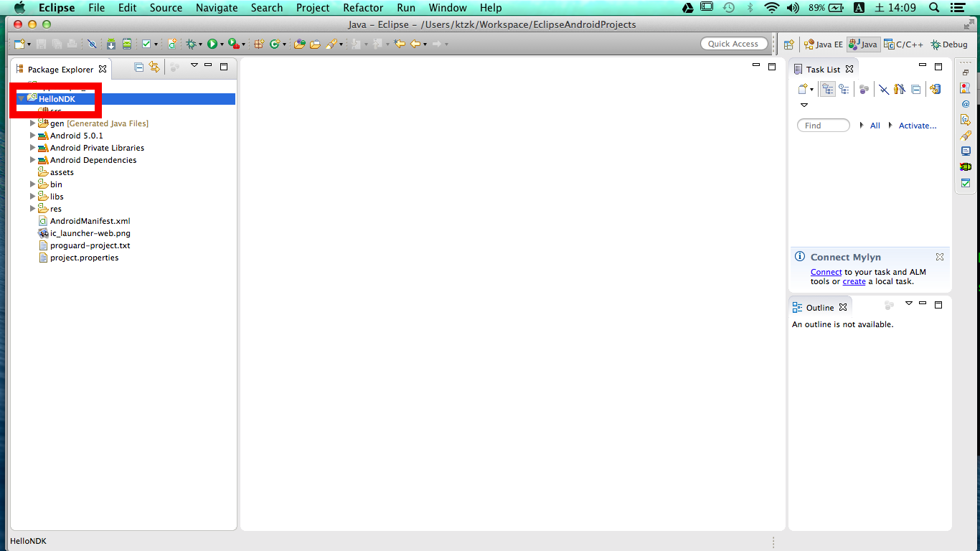
Task: Open the LogCat Android icon in right trim
Action: 966,167
